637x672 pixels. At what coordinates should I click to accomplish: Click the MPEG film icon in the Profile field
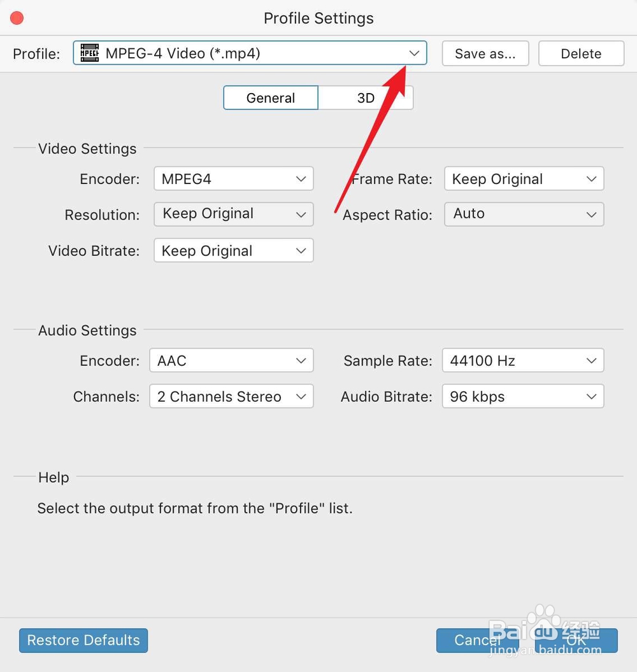click(90, 54)
